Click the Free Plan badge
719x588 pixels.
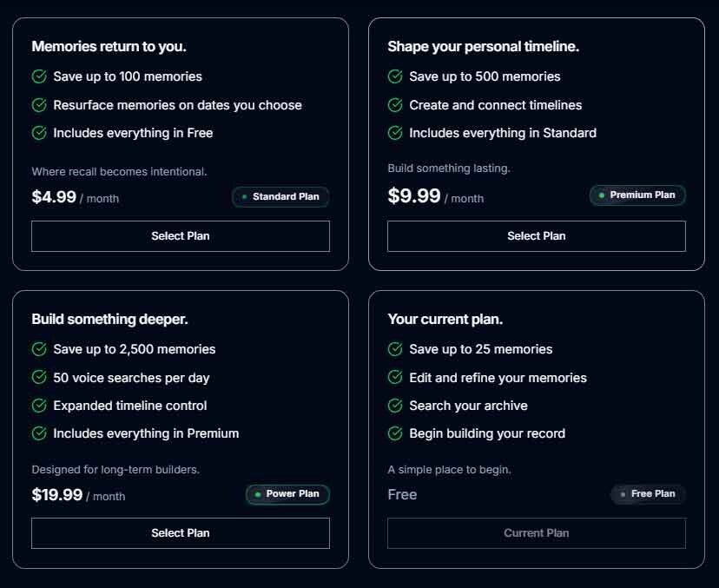[x=648, y=494]
